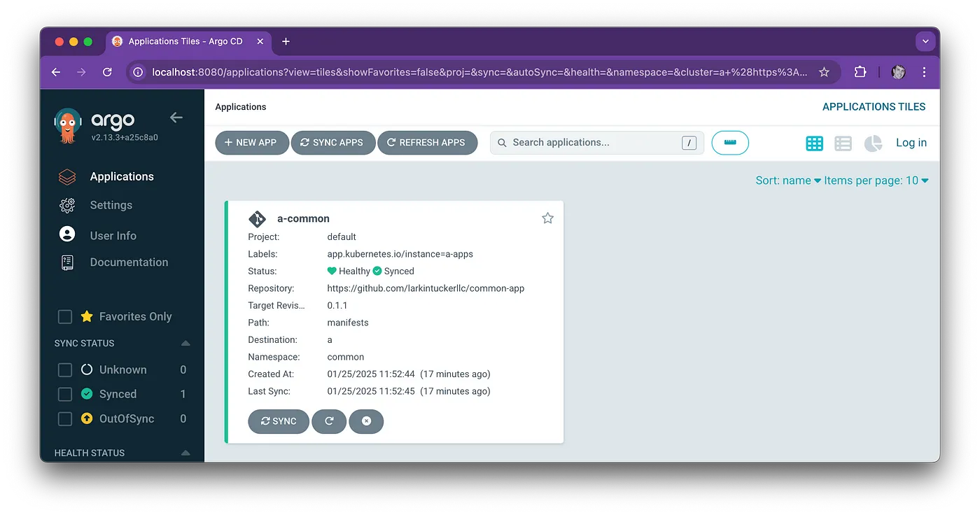Tick the OutOfSync status filter
Image resolution: width=980 pixels, height=515 pixels.
tap(65, 419)
